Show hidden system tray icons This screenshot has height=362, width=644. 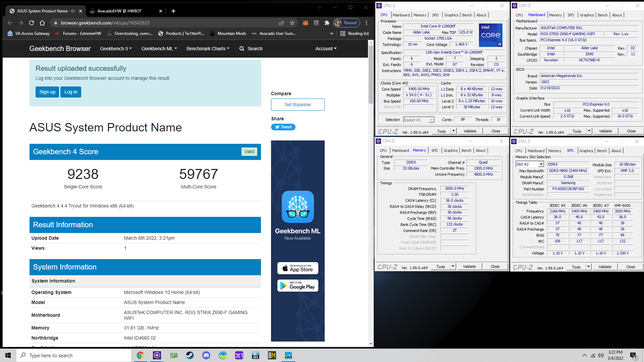(585, 355)
